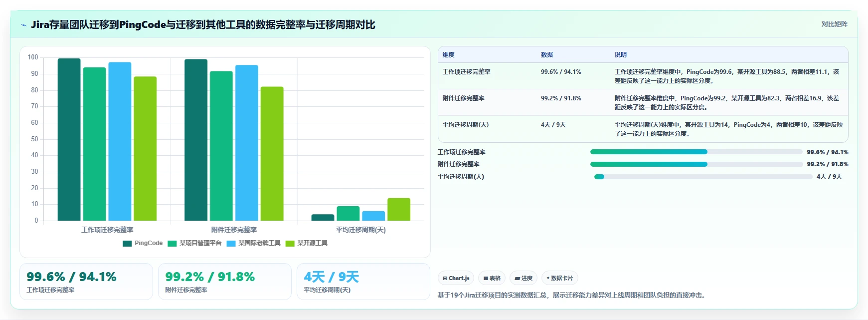Viewport: 868px width, 320px height.
Task: Click table cell 99.2% / 91.8%
Action: tap(561, 98)
